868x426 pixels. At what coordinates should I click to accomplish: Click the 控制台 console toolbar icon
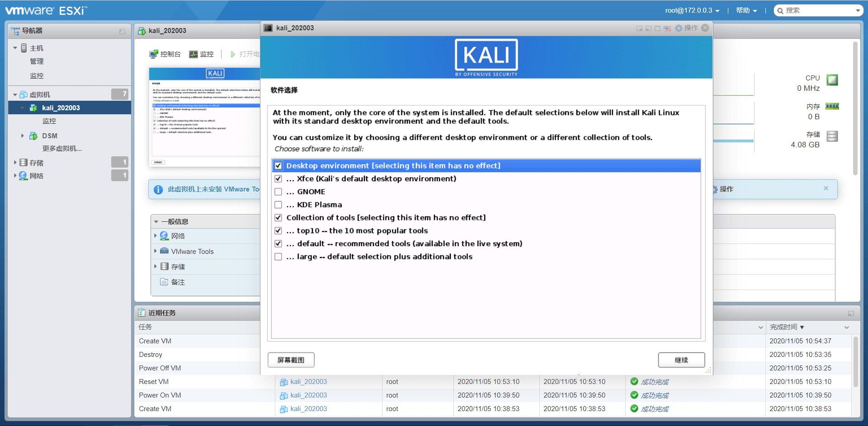tap(154, 54)
